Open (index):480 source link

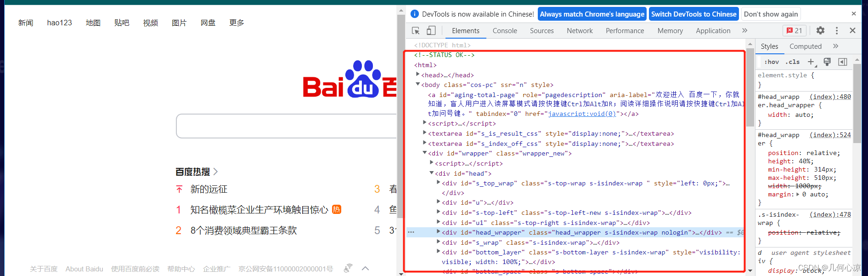[x=830, y=97]
